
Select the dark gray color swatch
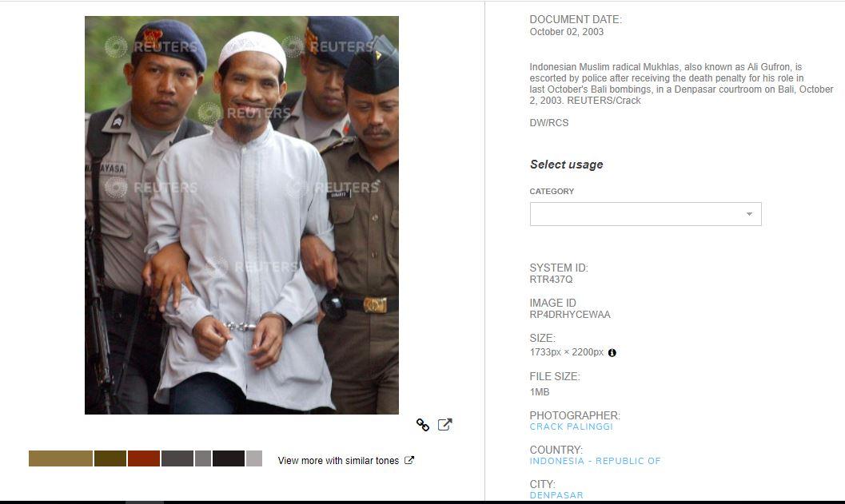click(177, 458)
